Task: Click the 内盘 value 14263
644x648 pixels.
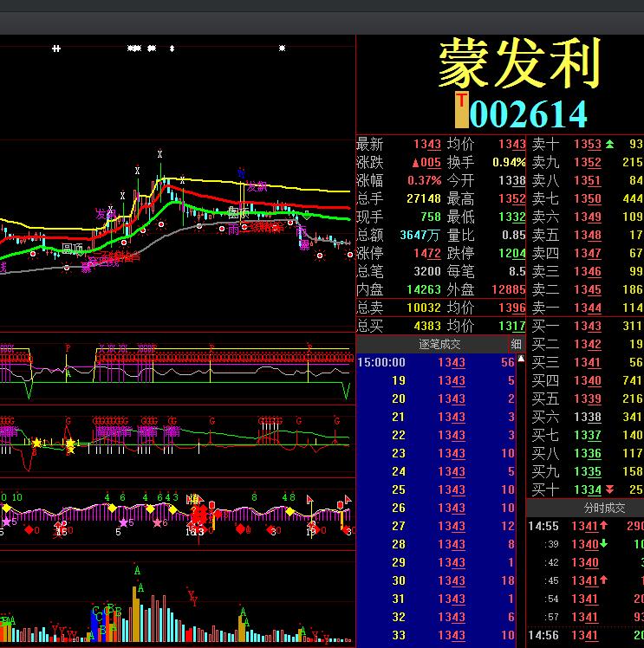Action: [424, 289]
